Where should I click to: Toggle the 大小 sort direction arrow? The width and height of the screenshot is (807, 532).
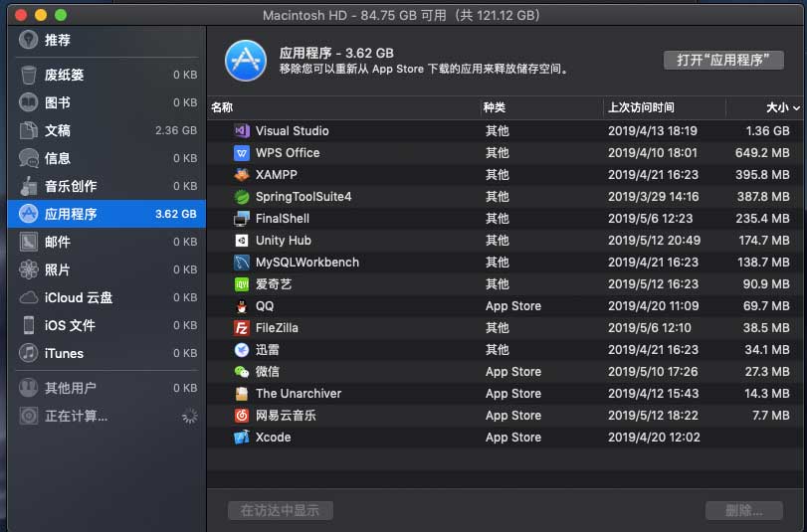point(797,107)
